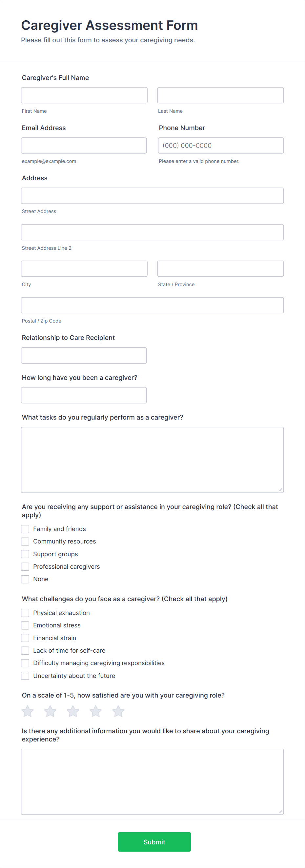Screen dimensions: 305x868
Task: Click the First Name input field
Action: tap(84, 95)
